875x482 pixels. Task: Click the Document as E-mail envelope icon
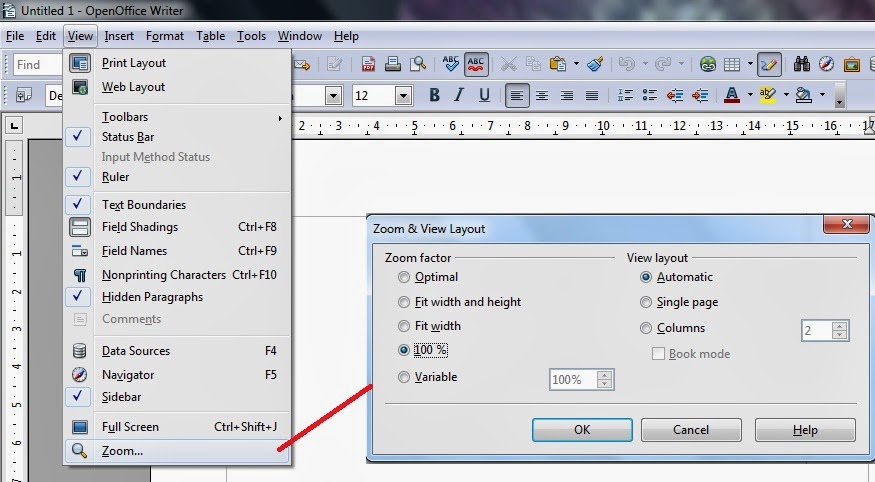(x=301, y=64)
